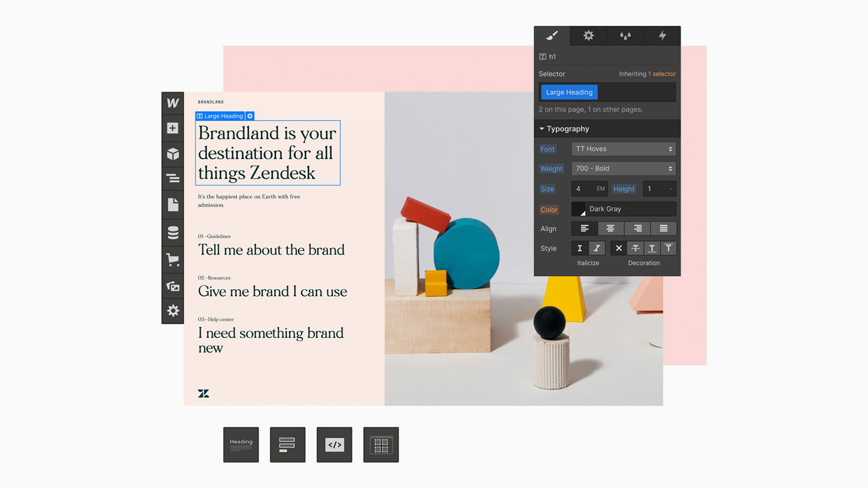Open the Pages panel icon

[173, 205]
